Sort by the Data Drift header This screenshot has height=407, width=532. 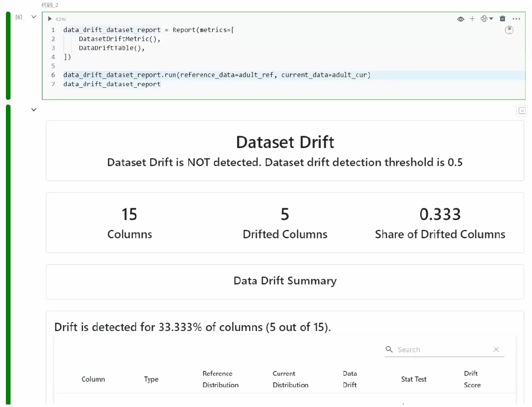pos(350,379)
